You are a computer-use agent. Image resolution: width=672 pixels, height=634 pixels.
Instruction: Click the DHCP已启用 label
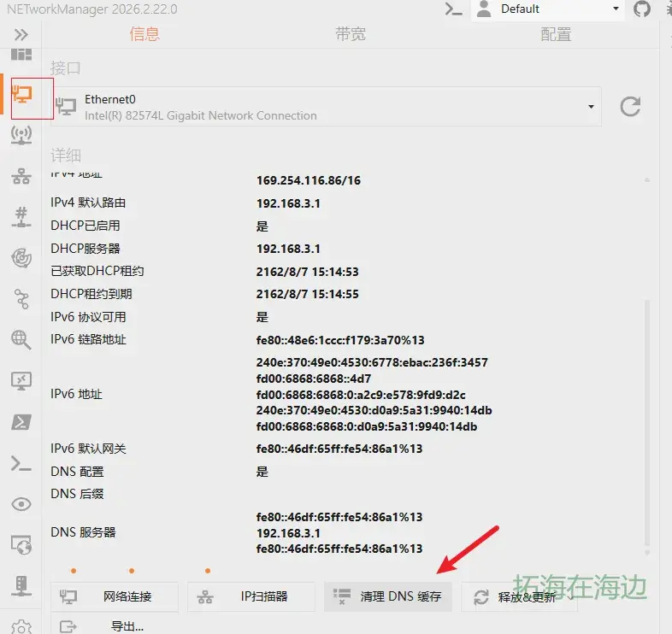point(85,226)
